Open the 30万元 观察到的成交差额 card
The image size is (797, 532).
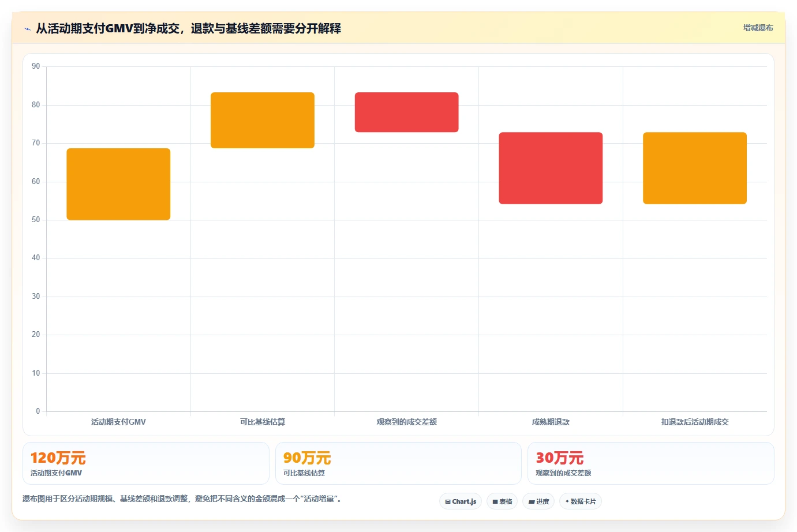coord(651,463)
